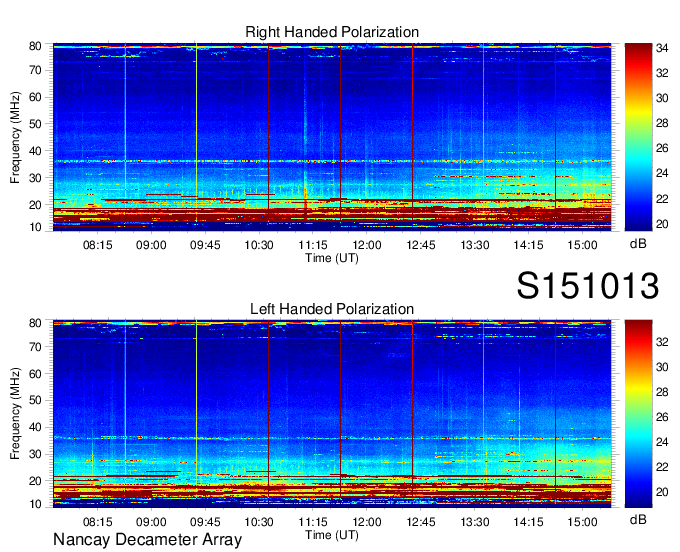Click the 50 frequency tick on top plot
The image size is (680, 552).
coord(35,124)
